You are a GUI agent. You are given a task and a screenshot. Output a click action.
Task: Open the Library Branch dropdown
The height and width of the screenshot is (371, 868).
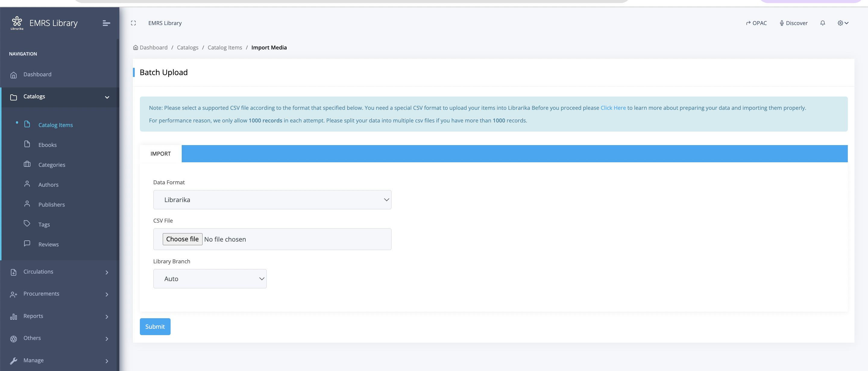[209, 279]
